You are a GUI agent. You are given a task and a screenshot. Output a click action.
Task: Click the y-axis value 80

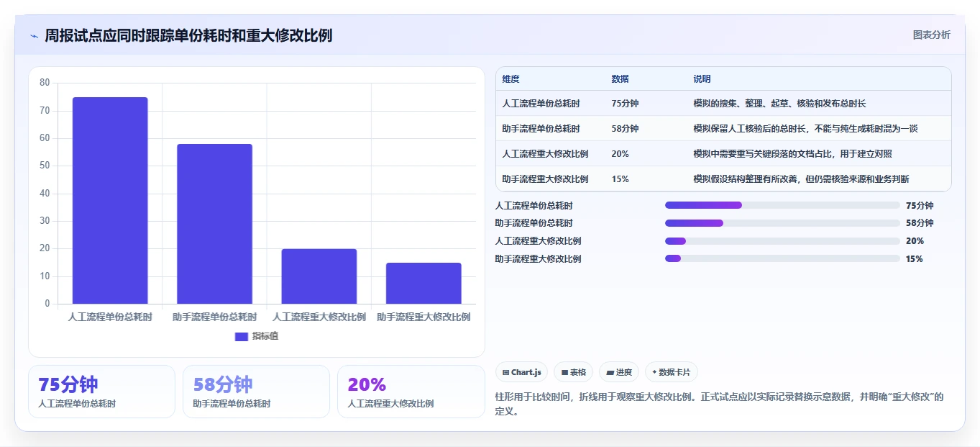coord(45,83)
